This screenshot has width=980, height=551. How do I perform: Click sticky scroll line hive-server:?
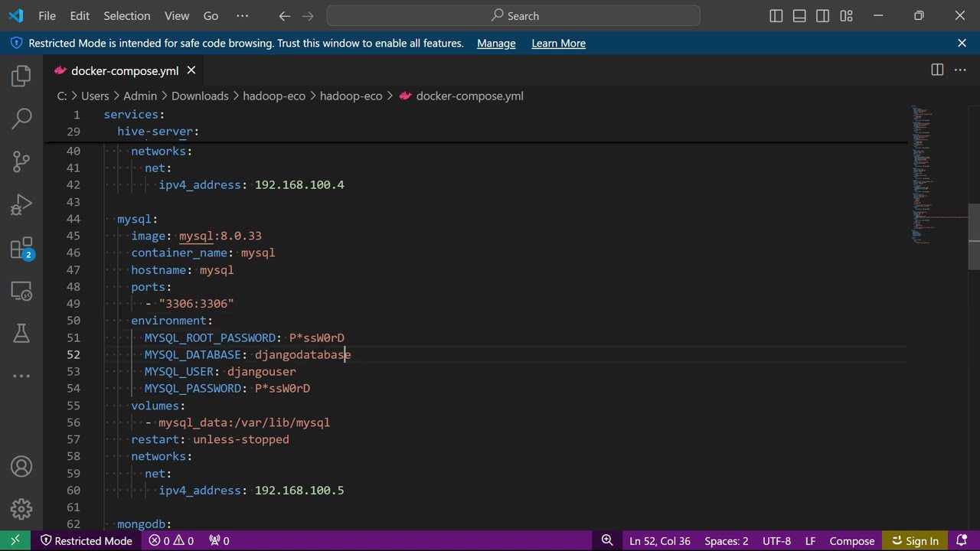(158, 132)
